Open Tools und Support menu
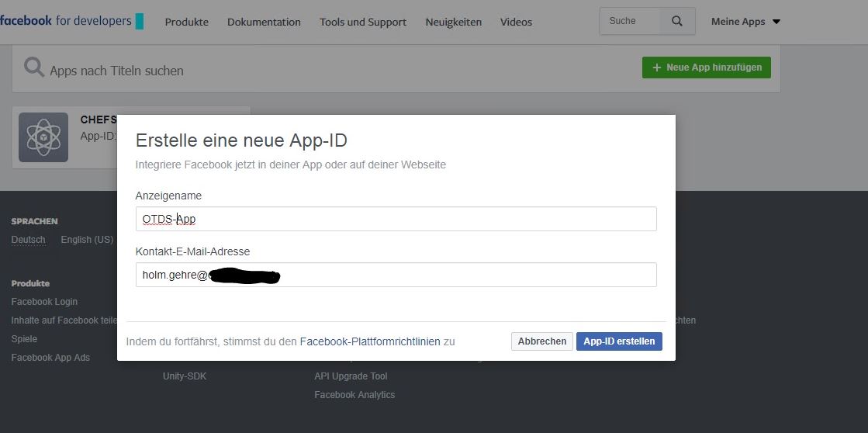The width and height of the screenshot is (868, 433). (x=362, y=23)
